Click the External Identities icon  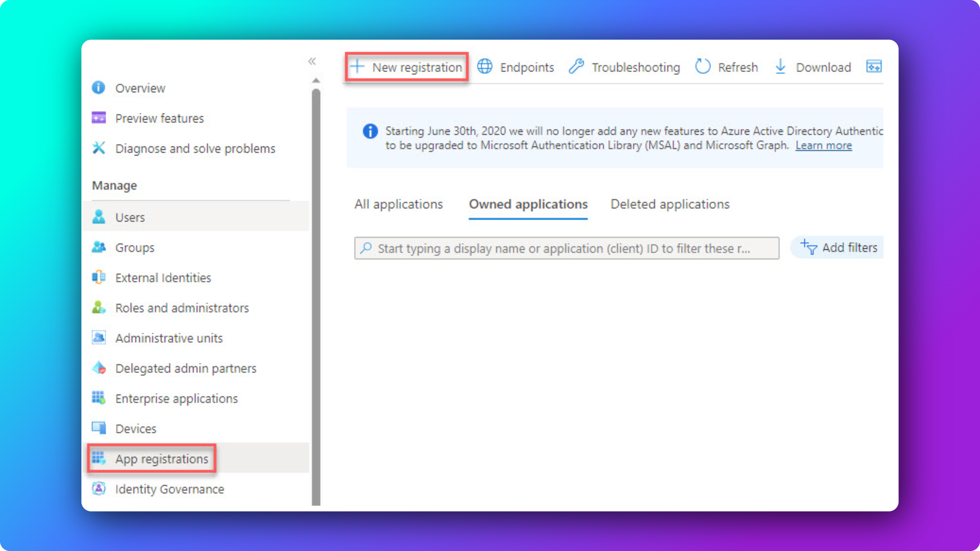(x=98, y=277)
